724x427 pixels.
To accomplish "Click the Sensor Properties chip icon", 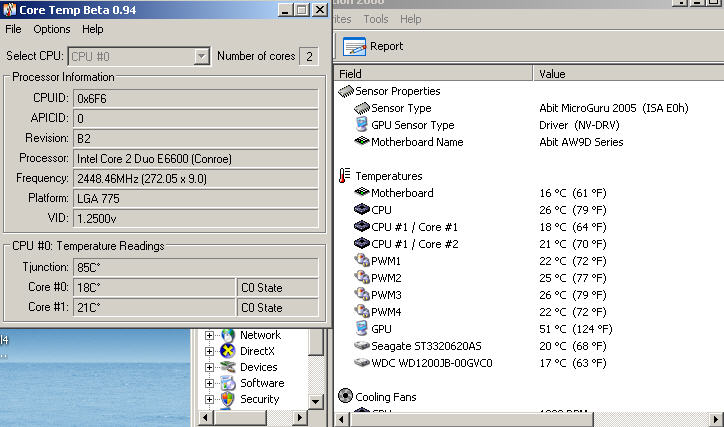I will click(x=346, y=91).
